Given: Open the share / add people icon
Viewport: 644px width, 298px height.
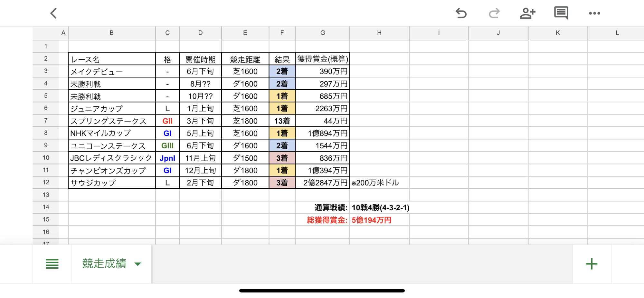Looking at the screenshot, I should point(527,13).
